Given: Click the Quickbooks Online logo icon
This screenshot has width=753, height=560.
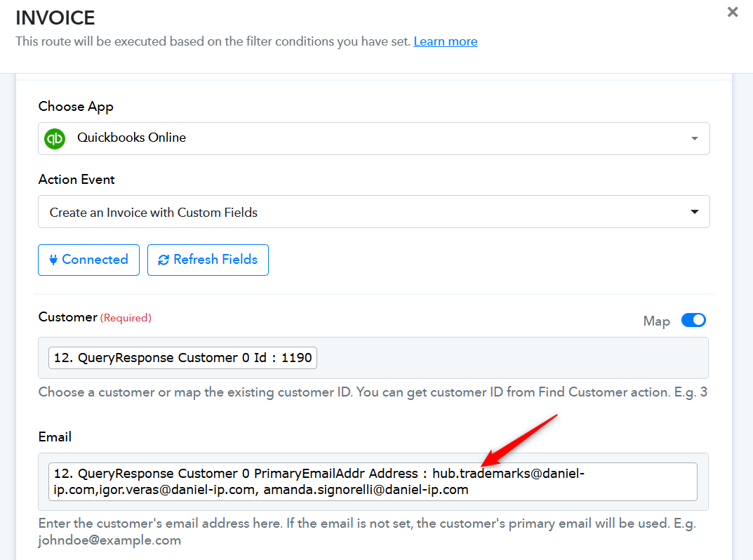Looking at the screenshot, I should click(55, 138).
